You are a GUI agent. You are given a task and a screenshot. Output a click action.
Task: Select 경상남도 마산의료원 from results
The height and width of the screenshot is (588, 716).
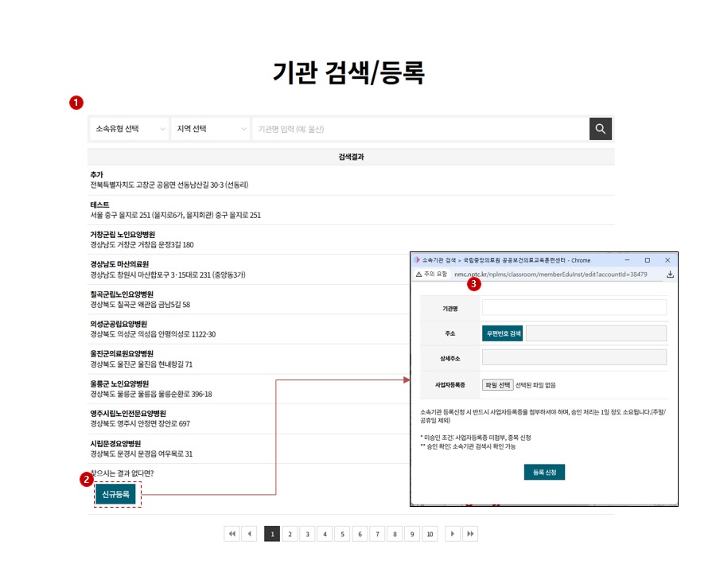pyautogui.click(x=119, y=264)
